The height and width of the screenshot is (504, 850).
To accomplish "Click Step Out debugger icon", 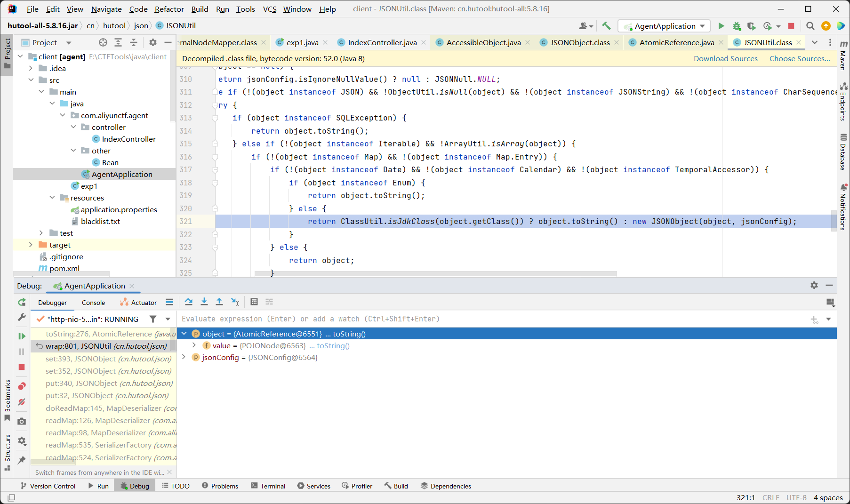I will point(219,302).
